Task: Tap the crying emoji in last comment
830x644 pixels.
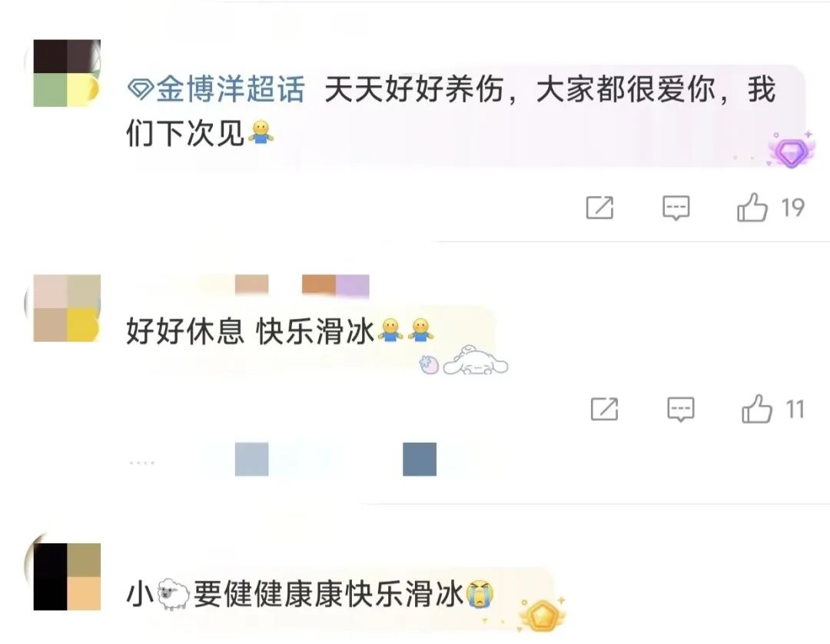Action: [480, 594]
